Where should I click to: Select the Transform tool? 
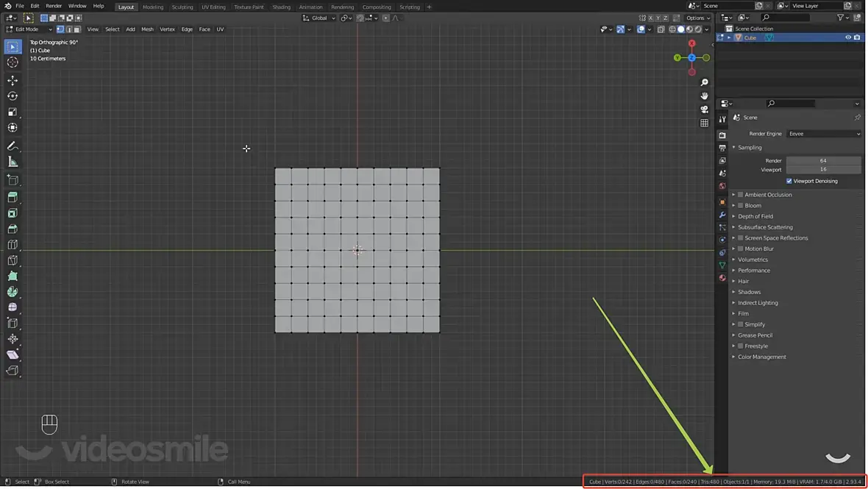click(13, 128)
